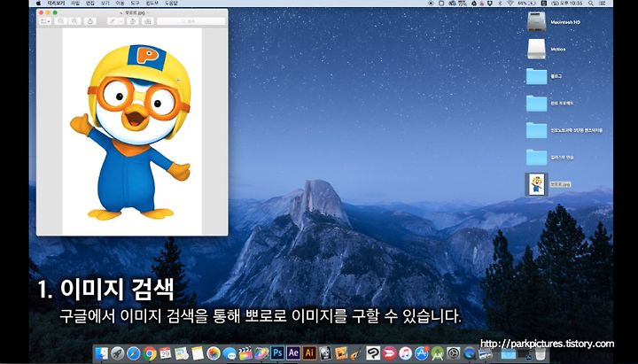The height and width of the screenshot is (364, 638).
Task: Launch After Effects from the Dock
Action: point(293,353)
